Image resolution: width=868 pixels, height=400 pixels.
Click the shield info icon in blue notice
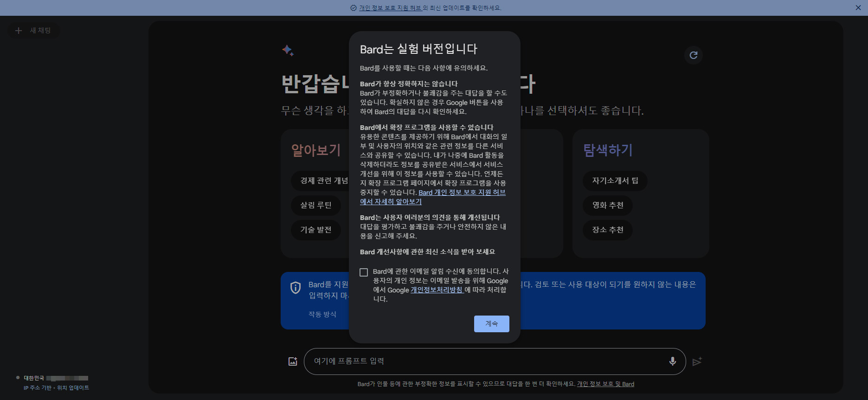point(296,288)
